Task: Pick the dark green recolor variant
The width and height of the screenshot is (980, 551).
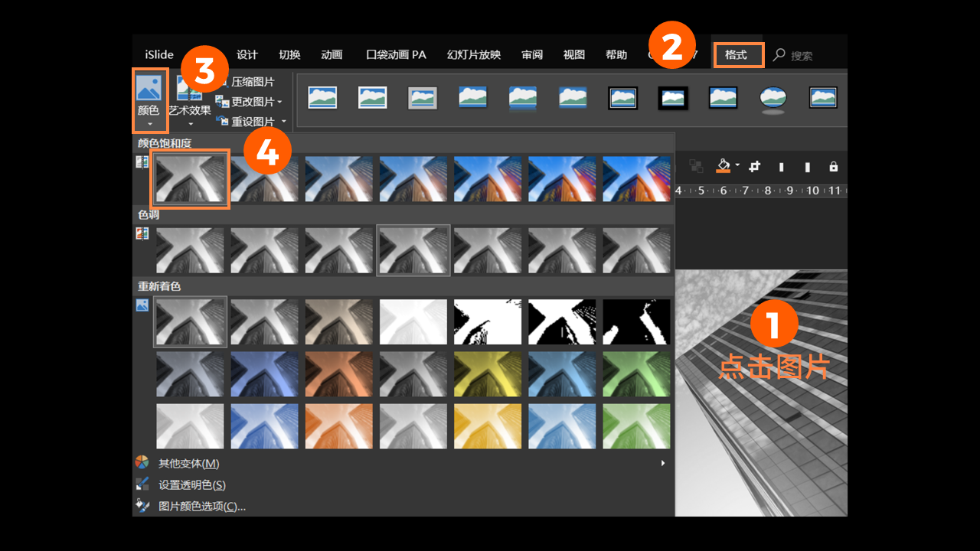Action: click(636, 374)
